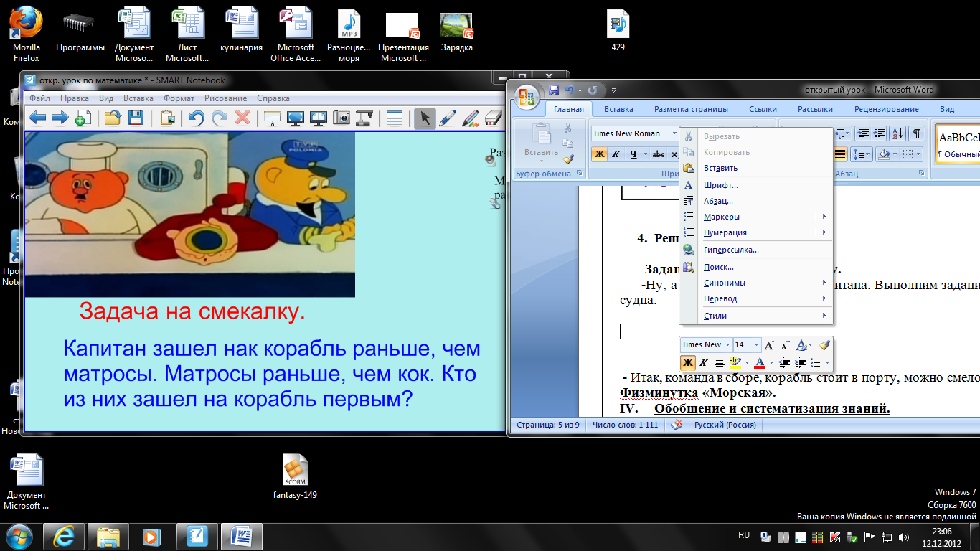
Task: Open screen capture camera tool
Action: tap(341, 118)
